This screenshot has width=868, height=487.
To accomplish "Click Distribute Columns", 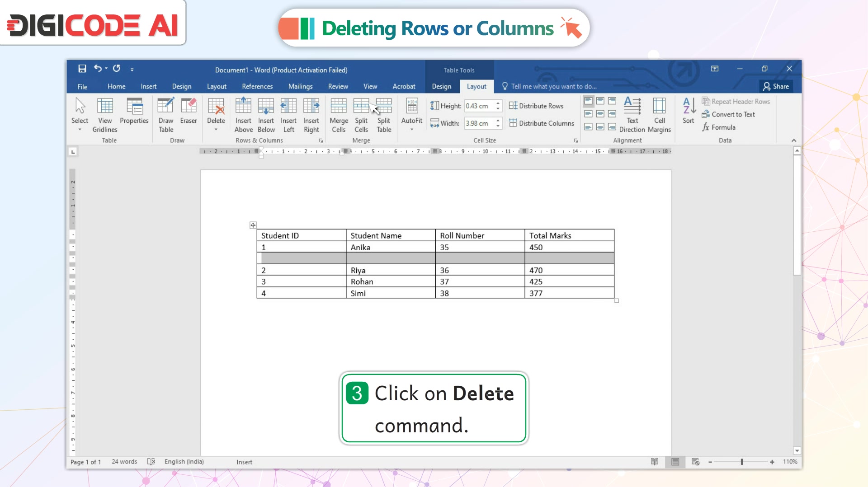I will click(x=542, y=123).
